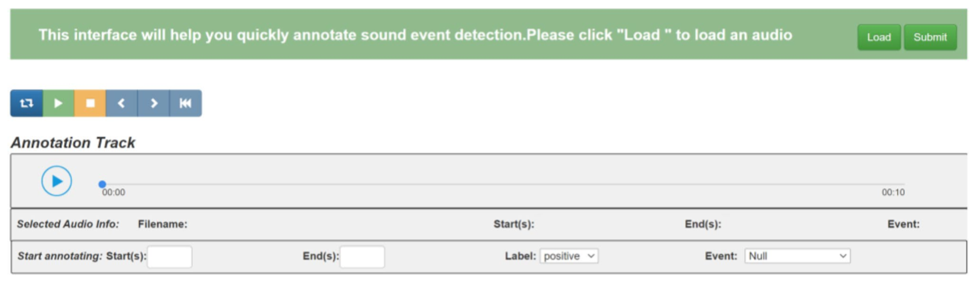The width and height of the screenshot is (980, 287).
Task: Toggle the loop playback icon
Action: [26, 103]
